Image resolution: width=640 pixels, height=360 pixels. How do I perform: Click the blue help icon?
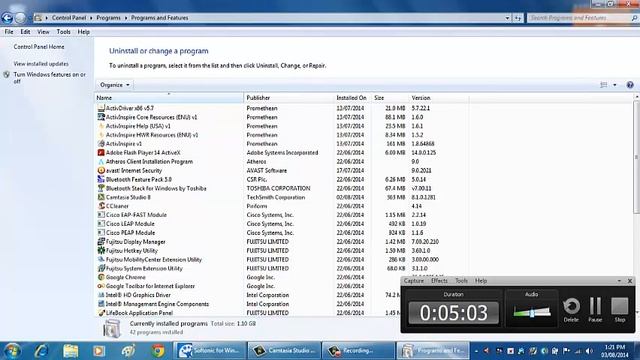(x=630, y=85)
